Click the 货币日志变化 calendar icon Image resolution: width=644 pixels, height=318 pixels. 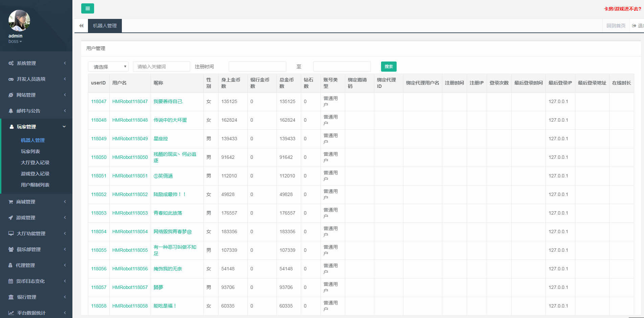[11, 281]
